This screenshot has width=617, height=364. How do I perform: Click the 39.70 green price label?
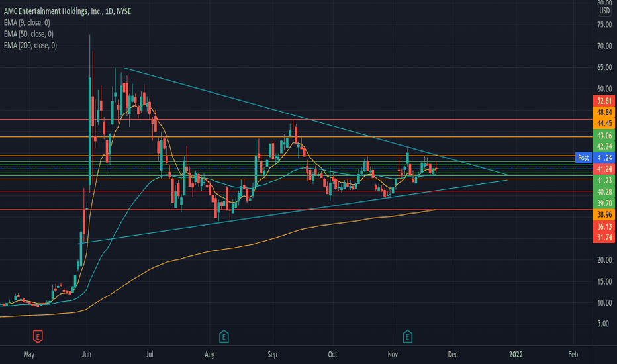click(x=604, y=203)
